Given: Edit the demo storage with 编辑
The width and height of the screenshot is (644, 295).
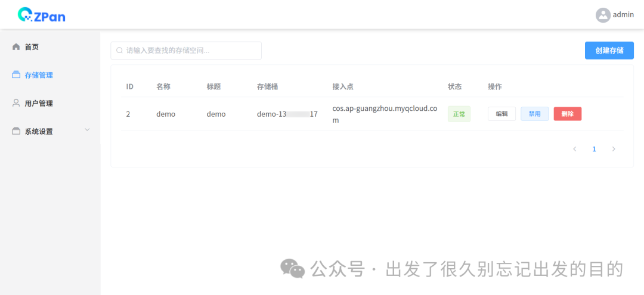Looking at the screenshot, I should (x=501, y=114).
